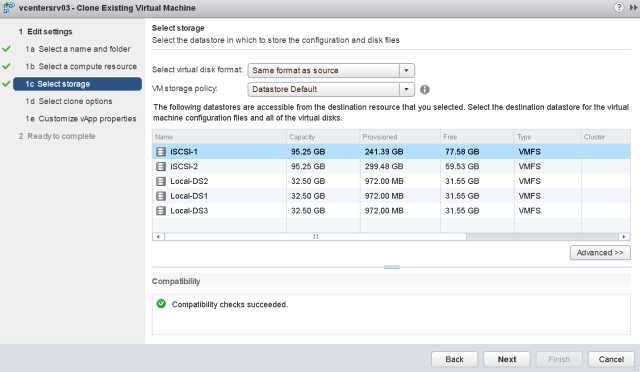Click the panel splitter handle above Compatibility
640x372 pixels.
coord(391,267)
